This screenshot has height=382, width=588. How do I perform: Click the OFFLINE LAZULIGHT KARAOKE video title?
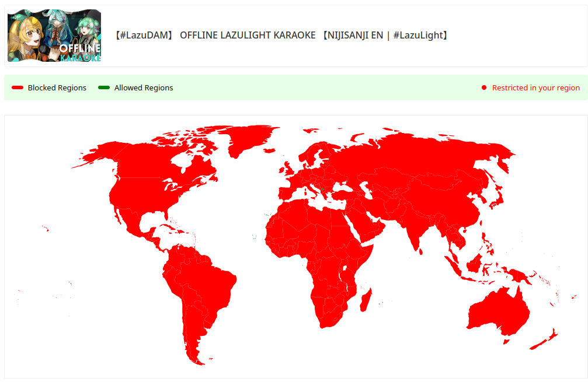click(x=281, y=36)
